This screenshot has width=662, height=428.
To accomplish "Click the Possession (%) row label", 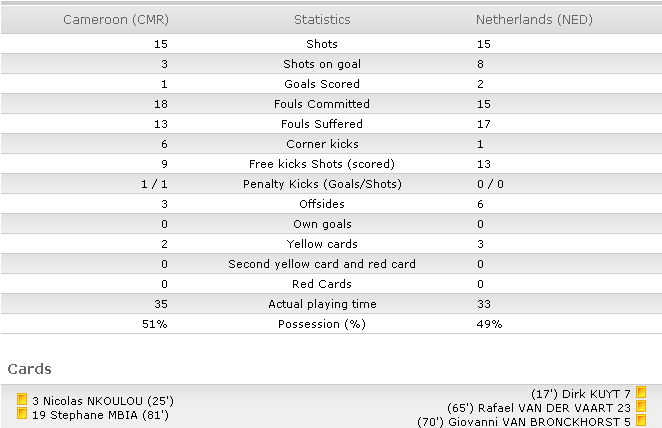I will click(322, 324).
